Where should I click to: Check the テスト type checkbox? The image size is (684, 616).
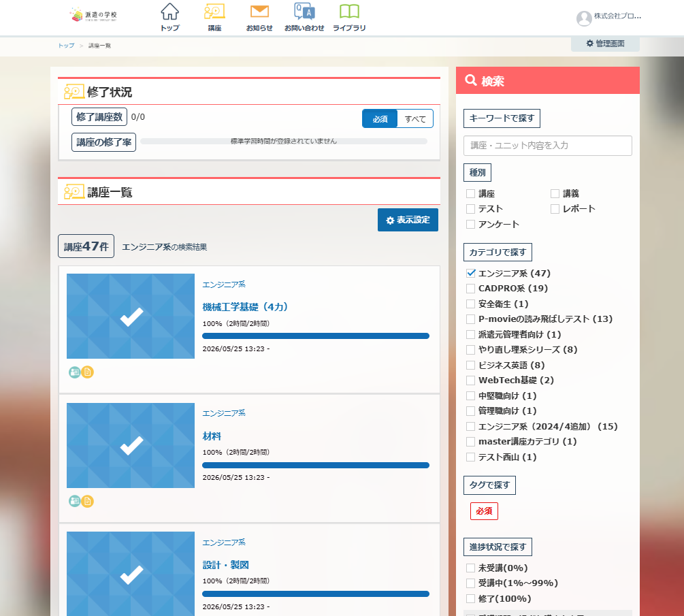pos(470,209)
